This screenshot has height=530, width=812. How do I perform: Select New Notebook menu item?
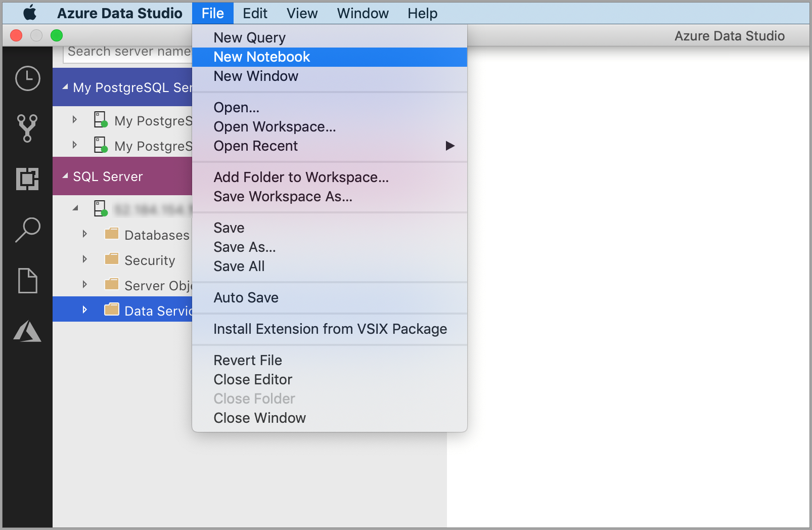(x=330, y=57)
